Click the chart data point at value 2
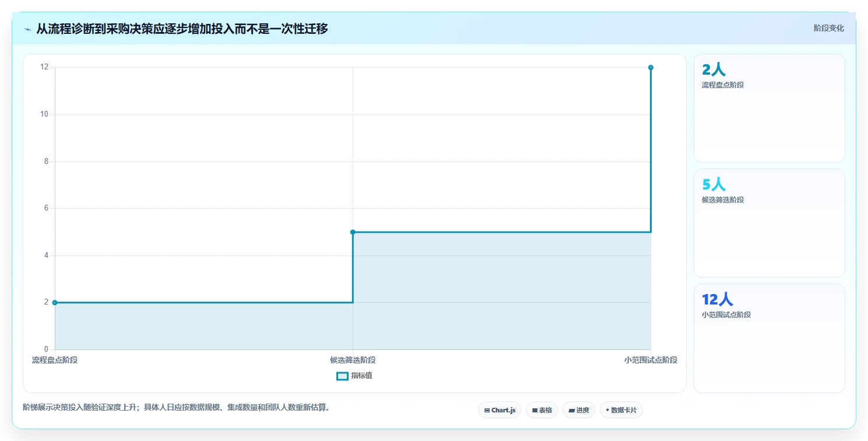Screen dimensions: 868x441 (55, 302)
